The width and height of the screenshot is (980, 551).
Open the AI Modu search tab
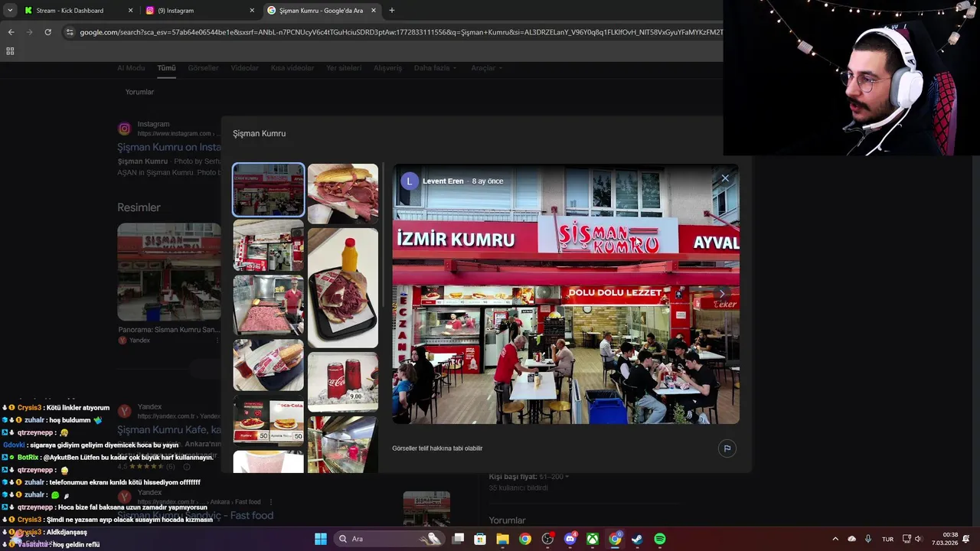pyautogui.click(x=131, y=68)
